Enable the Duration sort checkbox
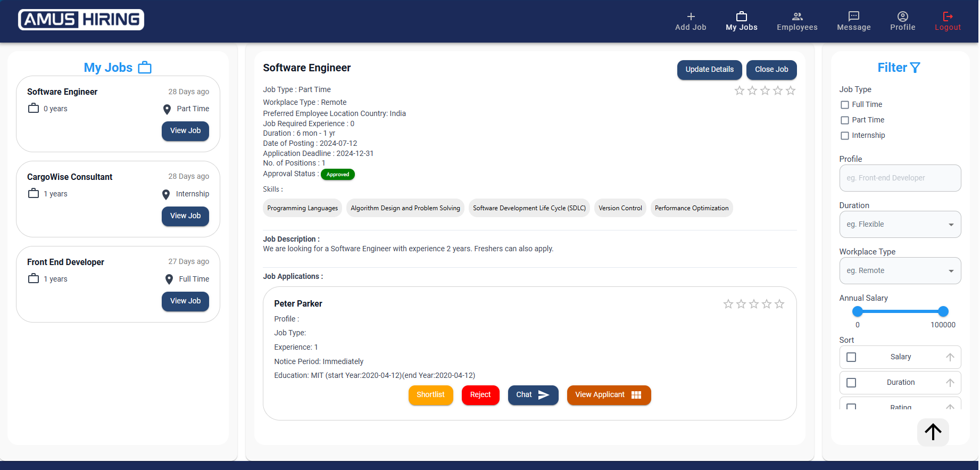The image size is (980, 470). tap(852, 383)
